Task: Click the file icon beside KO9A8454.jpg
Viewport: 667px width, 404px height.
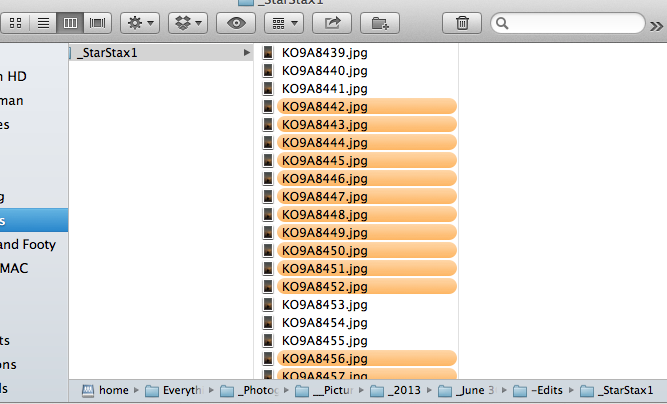Action: (269, 322)
